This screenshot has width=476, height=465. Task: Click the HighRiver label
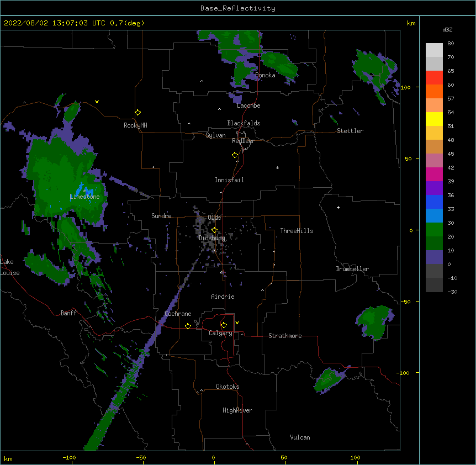[237, 410]
